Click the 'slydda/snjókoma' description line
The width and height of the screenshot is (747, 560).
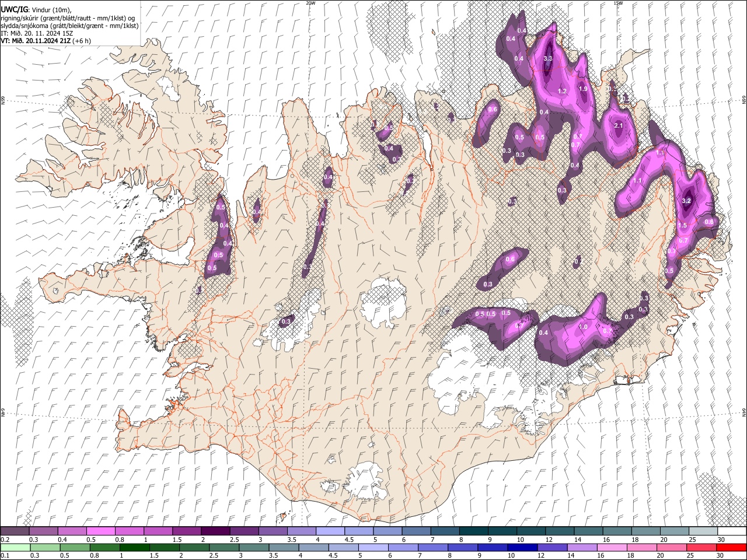[69, 26]
